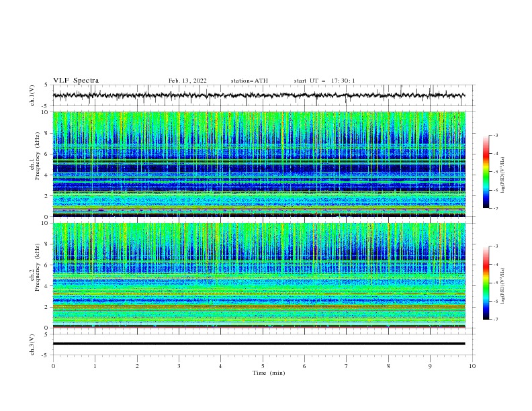
Task: Click time axis tick label "5"
Action: coord(263,366)
